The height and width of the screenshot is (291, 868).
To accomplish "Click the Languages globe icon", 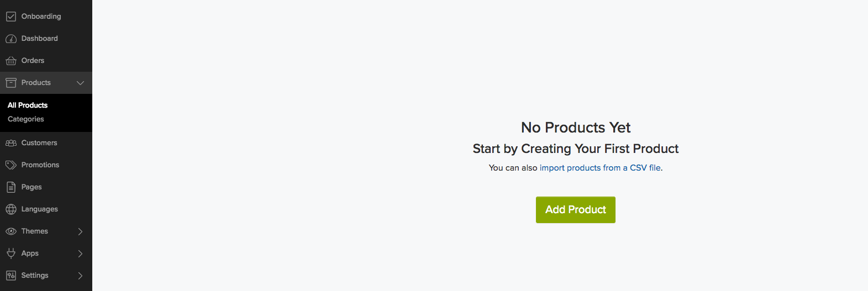I will tap(11, 209).
